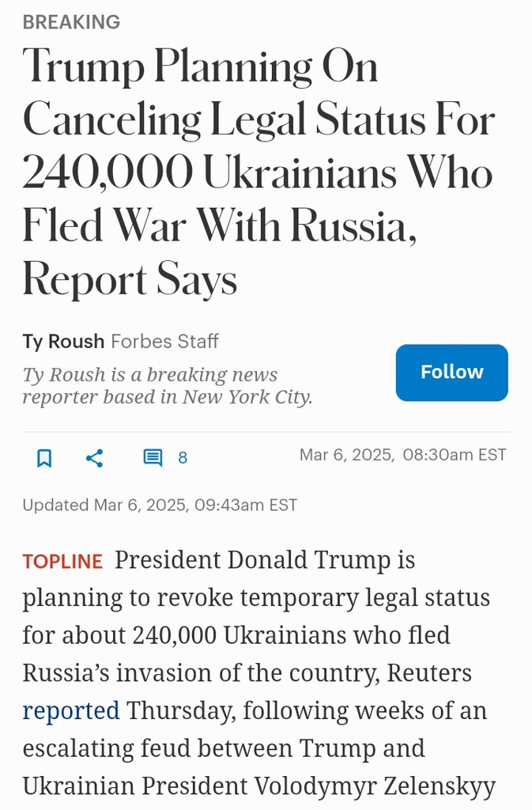Click the Updated 09:43am EST timestamp
This screenshot has height=810, width=532.
160,505
